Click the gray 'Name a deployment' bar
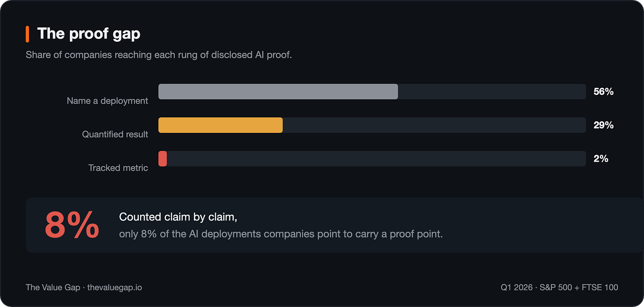This screenshot has width=644, height=307. click(x=278, y=92)
